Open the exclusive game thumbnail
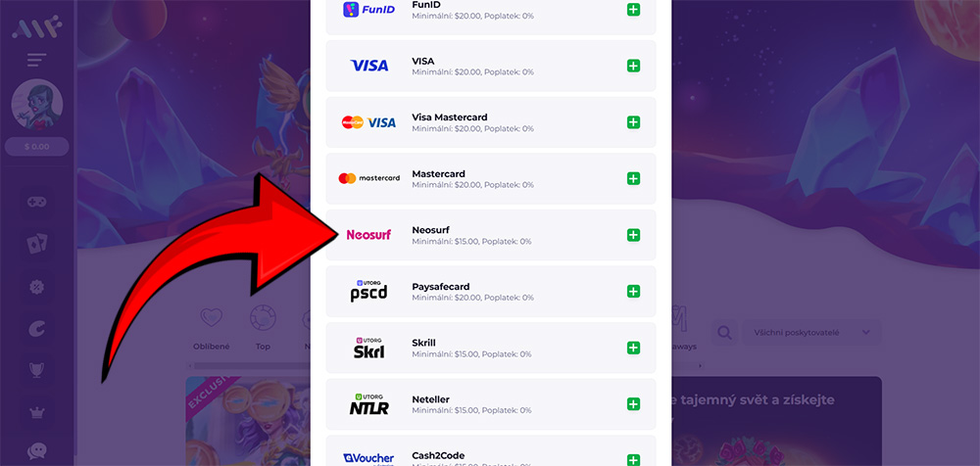 pyautogui.click(x=248, y=421)
